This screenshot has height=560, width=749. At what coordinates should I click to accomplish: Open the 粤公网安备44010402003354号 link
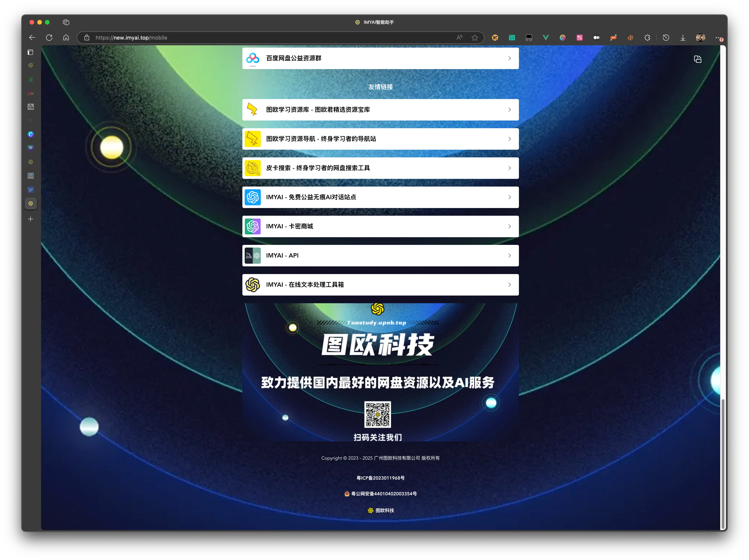pos(380,494)
